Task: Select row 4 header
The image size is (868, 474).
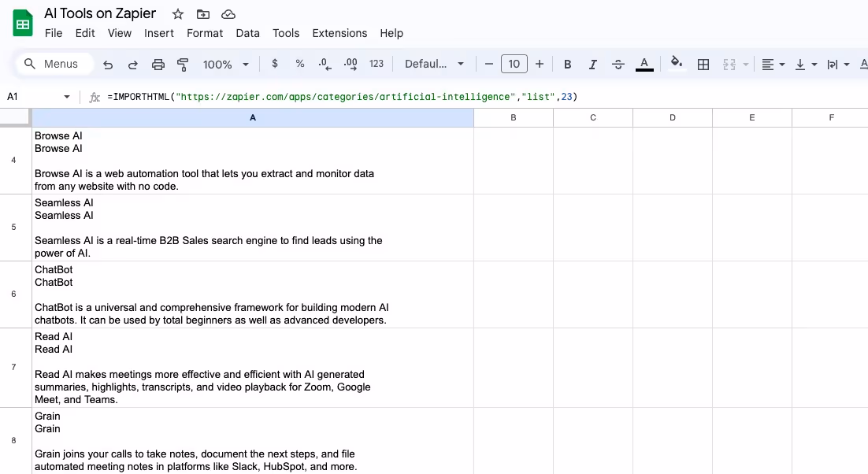Action: pyautogui.click(x=14, y=161)
